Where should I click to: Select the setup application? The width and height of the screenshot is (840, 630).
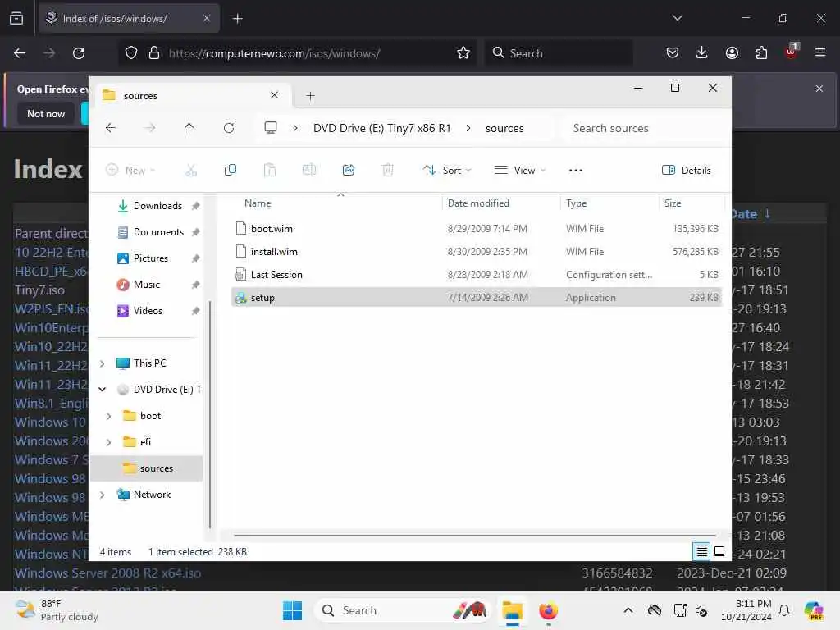pos(477,297)
